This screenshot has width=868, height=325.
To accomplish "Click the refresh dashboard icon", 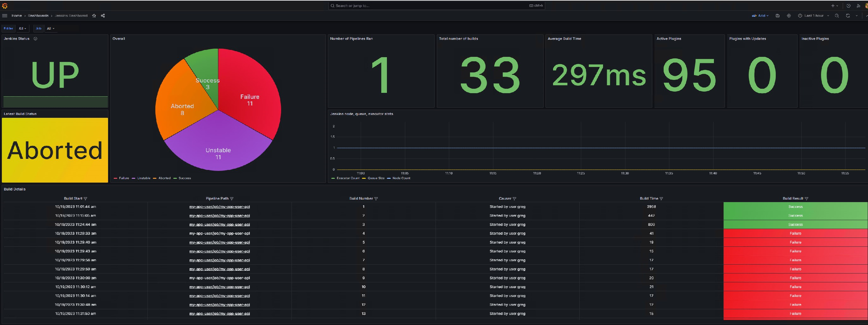I will click(x=848, y=15).
